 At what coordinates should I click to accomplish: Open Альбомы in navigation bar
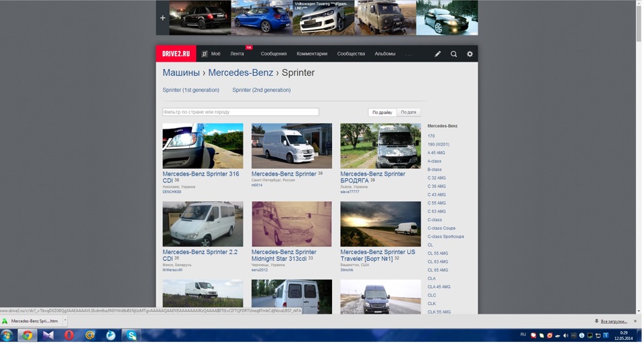click(x=385, y=54)
